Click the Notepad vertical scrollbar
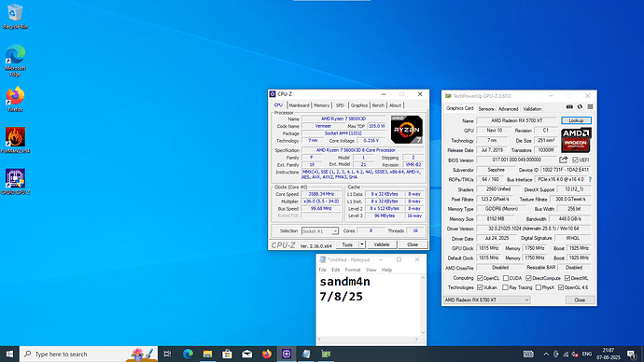 423,305
